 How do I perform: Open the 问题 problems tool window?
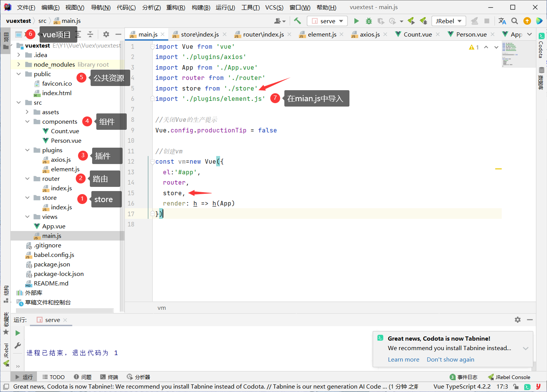pos(83,377)
